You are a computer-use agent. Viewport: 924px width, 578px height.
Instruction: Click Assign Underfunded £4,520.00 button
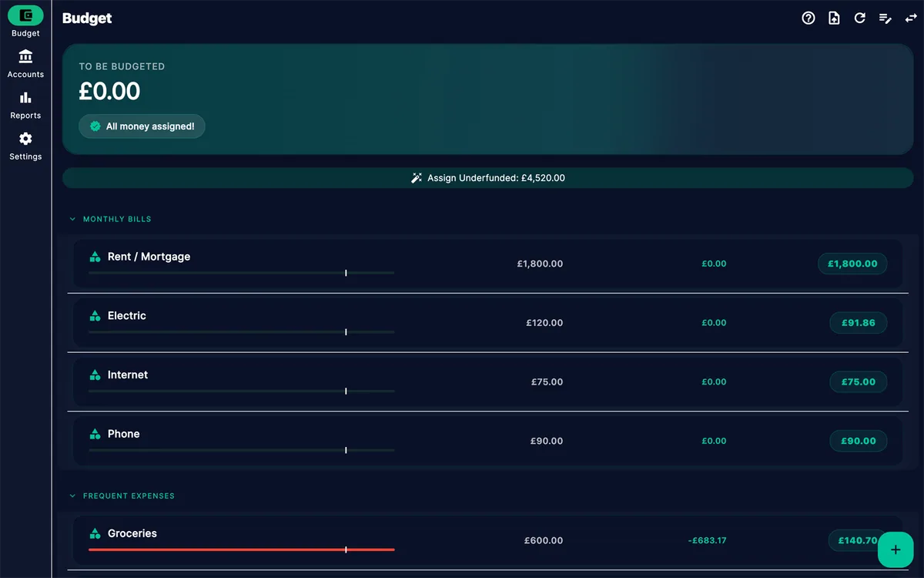point(488,178)
